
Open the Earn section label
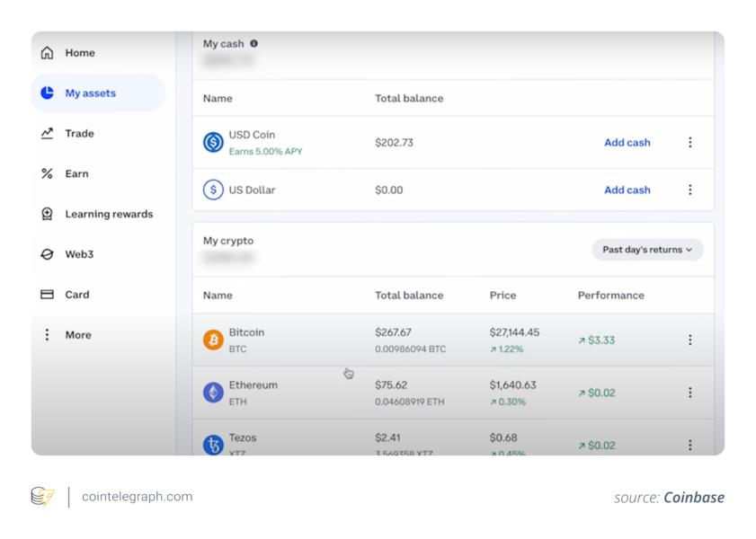tap(76, 173)
